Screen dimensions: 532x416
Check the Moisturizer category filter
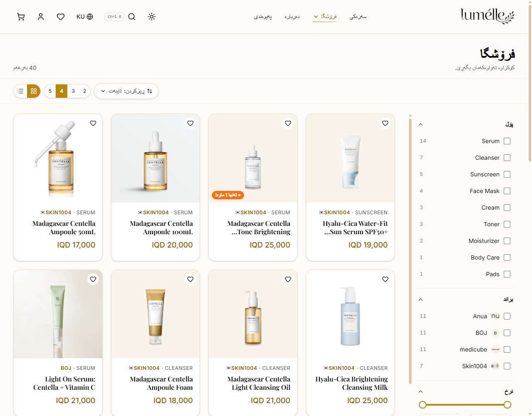click(x=507, y=241)
